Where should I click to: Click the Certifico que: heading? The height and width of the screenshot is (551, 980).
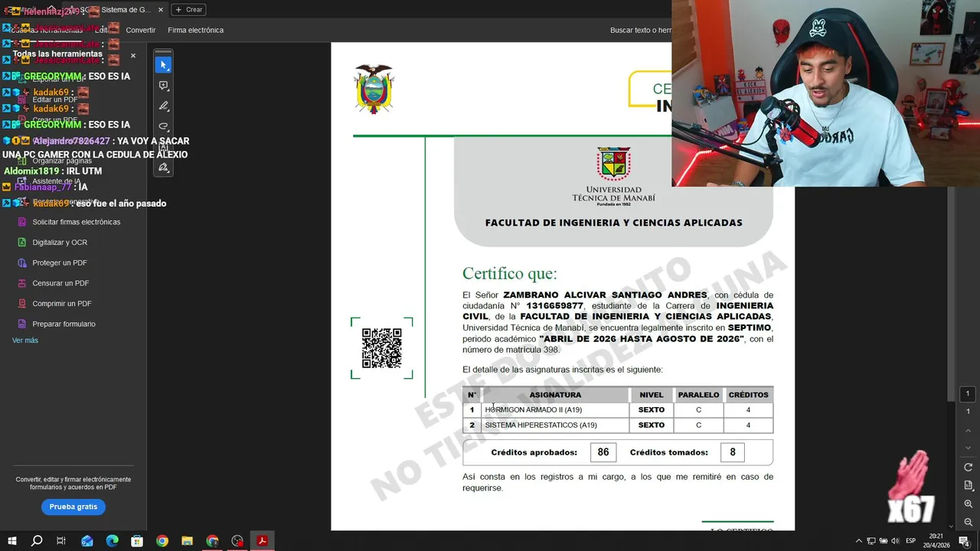[x=510, y=273]
